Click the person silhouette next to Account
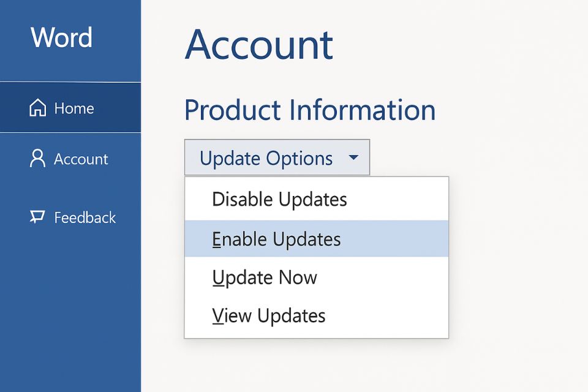The height and width of the screenshot is (392, 588). pos(37,158)
